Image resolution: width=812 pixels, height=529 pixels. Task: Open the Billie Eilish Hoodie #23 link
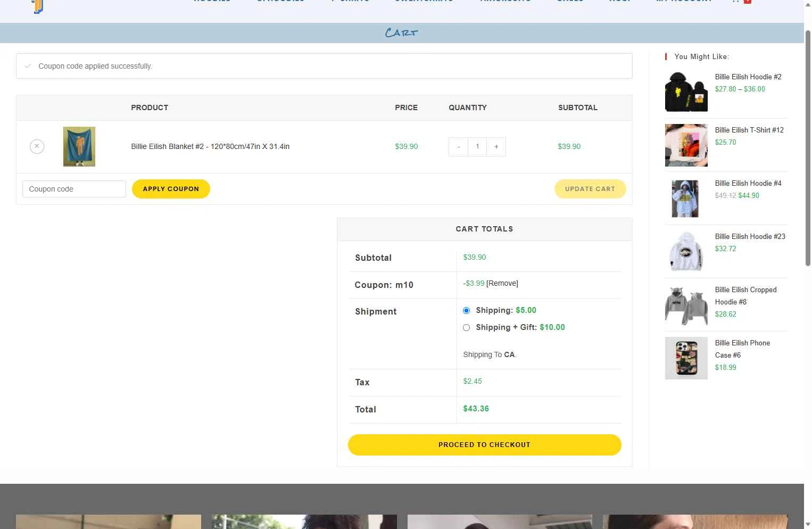point(750,236)
